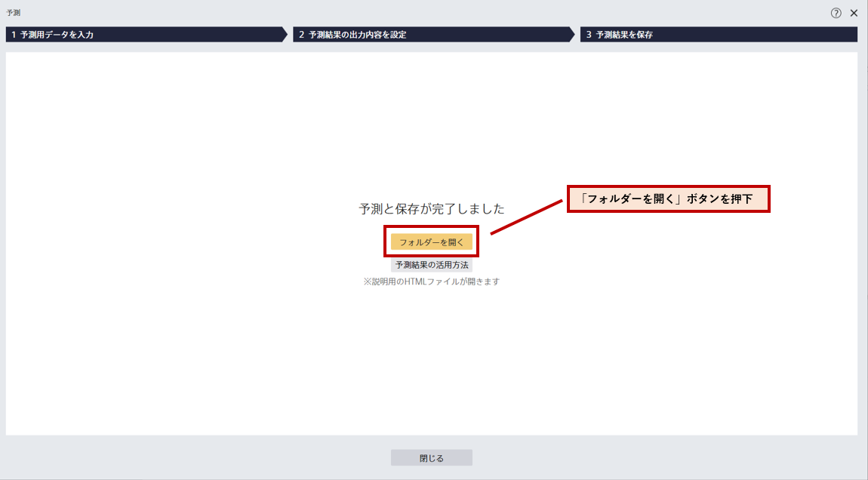
Task: Click the note ※説明用のHTMLファイルが開きます
Action: pyautogui.click(x=432, y=281)
